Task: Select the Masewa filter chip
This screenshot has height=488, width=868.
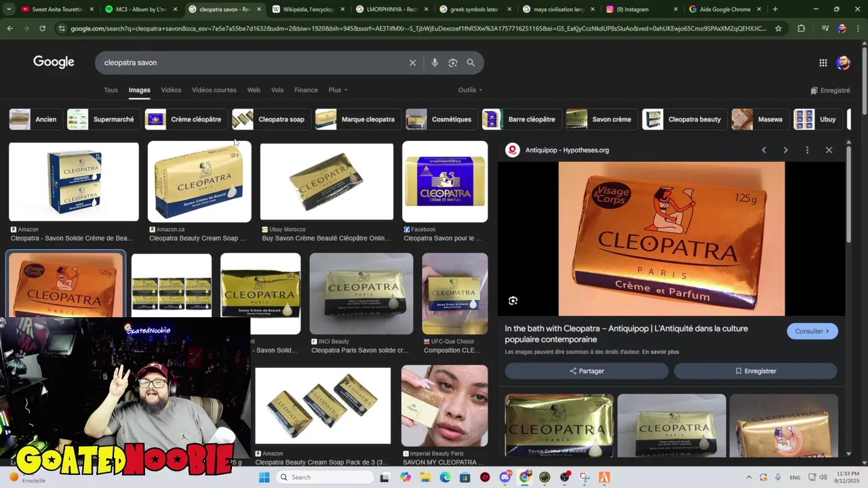Action: [760, 119]
